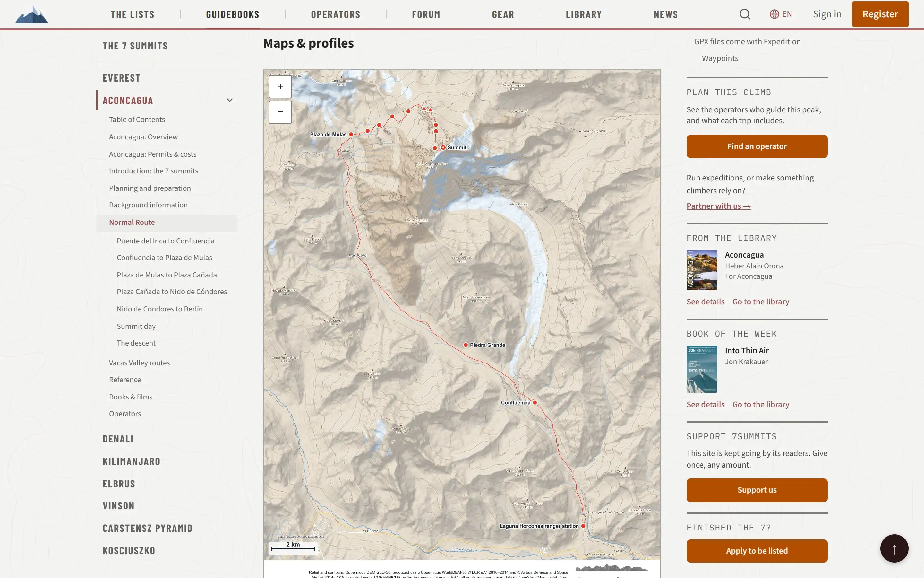Open the Aconcagua book cover thumbnail
924x578 pixels.
pyautogui.click(x=702, y=270)
